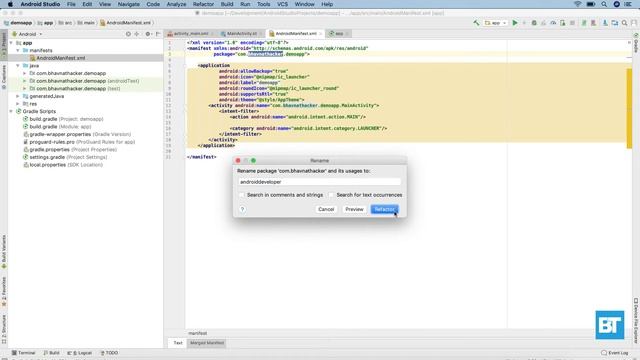Click collapse all icon in Project panel

pyautogui.click(x=137, y=34)
